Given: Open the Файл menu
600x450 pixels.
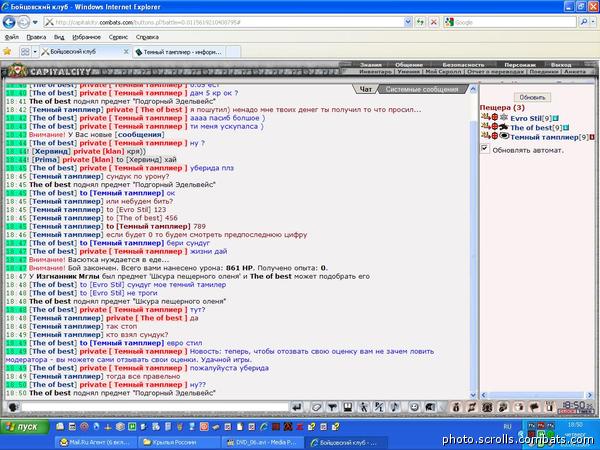Looking at the screenshot, I should (x=11, y=37).
